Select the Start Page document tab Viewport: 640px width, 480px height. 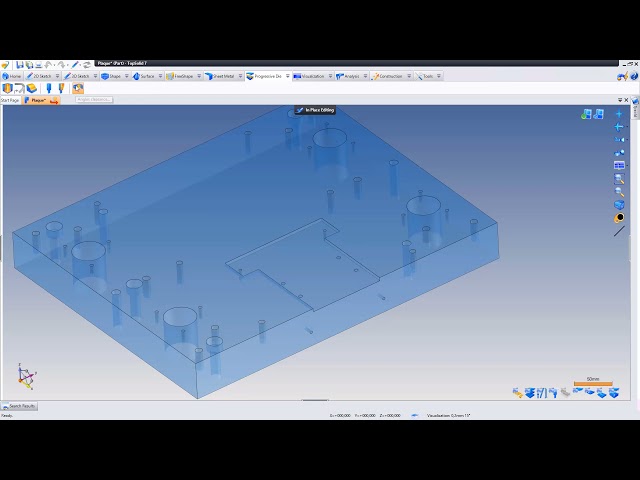[x=10, y=100]
